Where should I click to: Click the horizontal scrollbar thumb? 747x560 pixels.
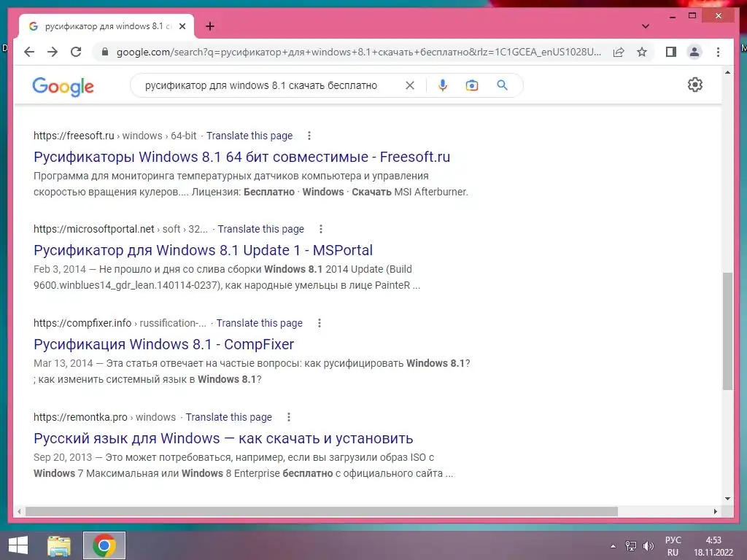[322, 511]
